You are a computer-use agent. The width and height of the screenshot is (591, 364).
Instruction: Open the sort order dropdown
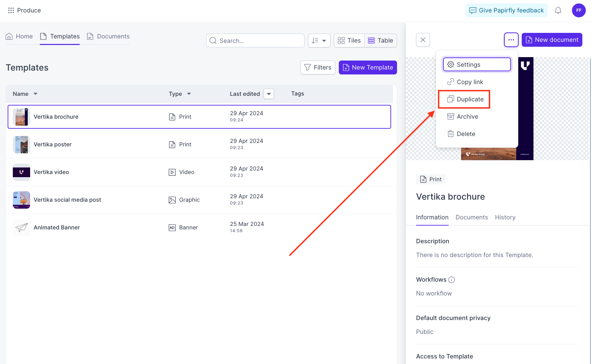point(319,40)
